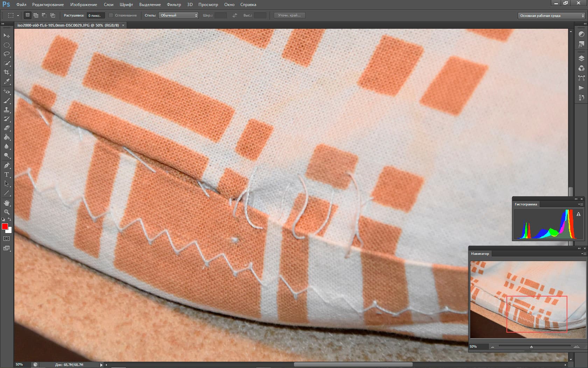Viewport: 588px width, 368px height.
Task: Select the Pen tool
Action: point(7,165)
